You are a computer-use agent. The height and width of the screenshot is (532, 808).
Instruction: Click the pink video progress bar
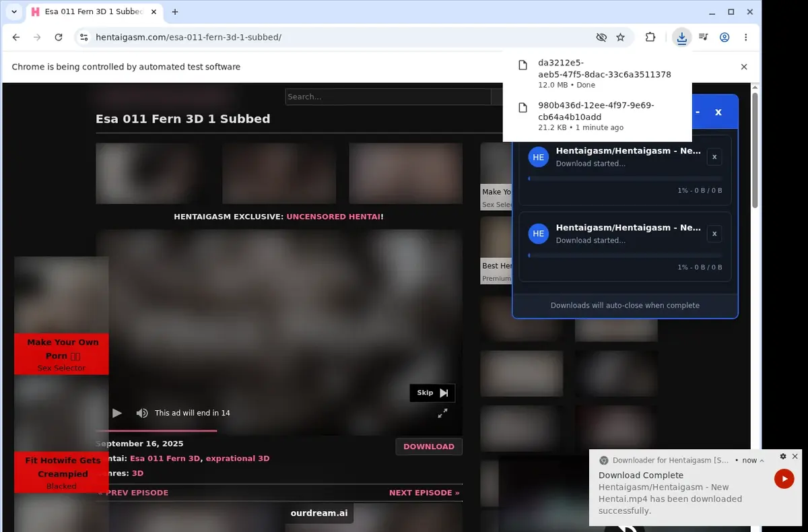point(156,430)
